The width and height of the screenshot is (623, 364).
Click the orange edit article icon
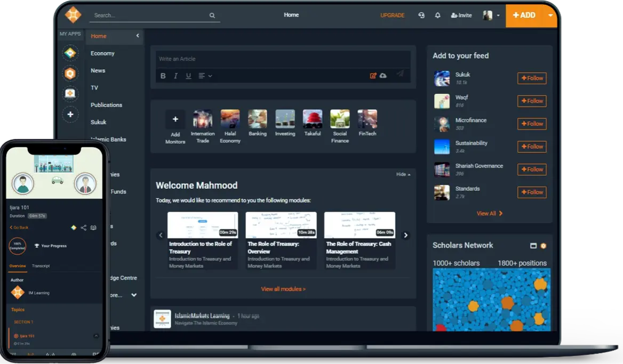(x=373, y=76)
